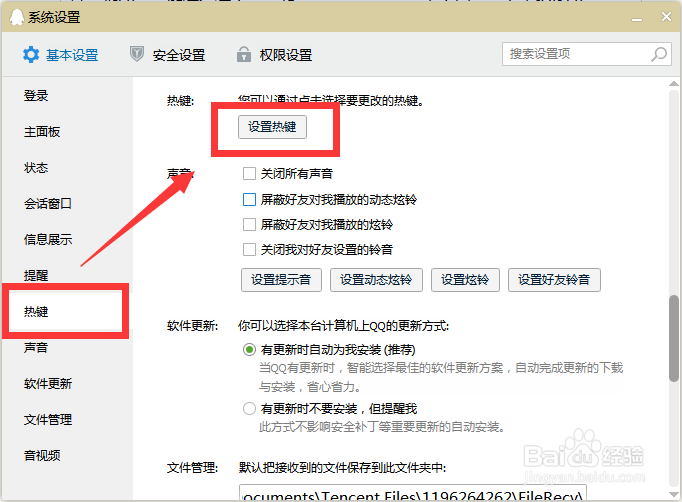Click the magnifier search icon
682x502 pixels.
coord(659,54)
